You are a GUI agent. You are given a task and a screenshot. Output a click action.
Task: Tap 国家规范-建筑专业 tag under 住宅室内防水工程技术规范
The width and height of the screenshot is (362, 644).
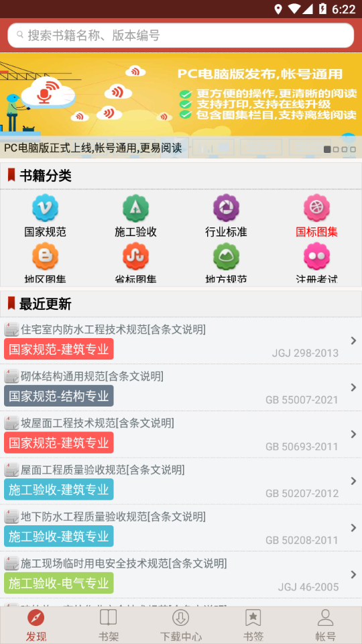(59, 349)
